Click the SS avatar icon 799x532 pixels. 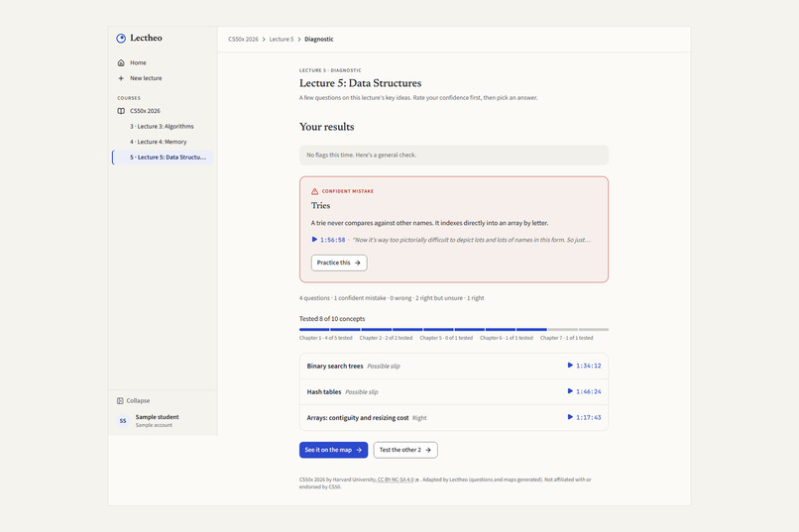[x=123, y=421]
